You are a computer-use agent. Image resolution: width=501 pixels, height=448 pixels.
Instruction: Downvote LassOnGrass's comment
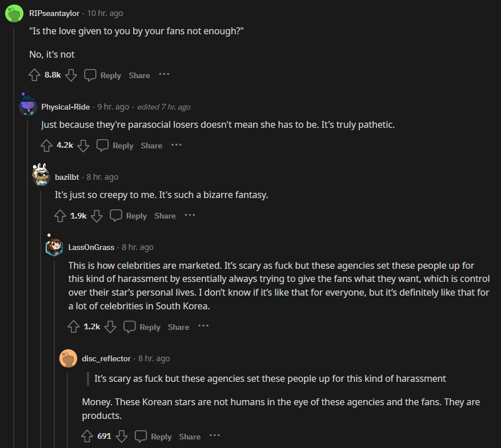click(110, 327)
